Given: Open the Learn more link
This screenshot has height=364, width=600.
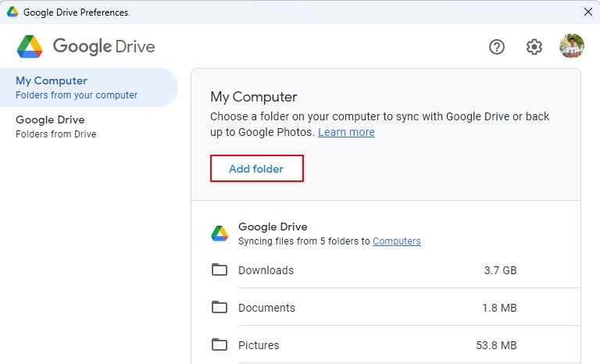Looking at the screenshot, I should click(346, 133).
